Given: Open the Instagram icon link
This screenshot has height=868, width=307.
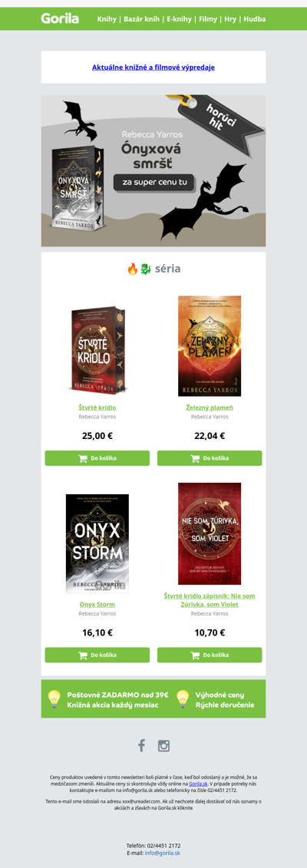Looking at the screenshot, I should coord(163,745).
